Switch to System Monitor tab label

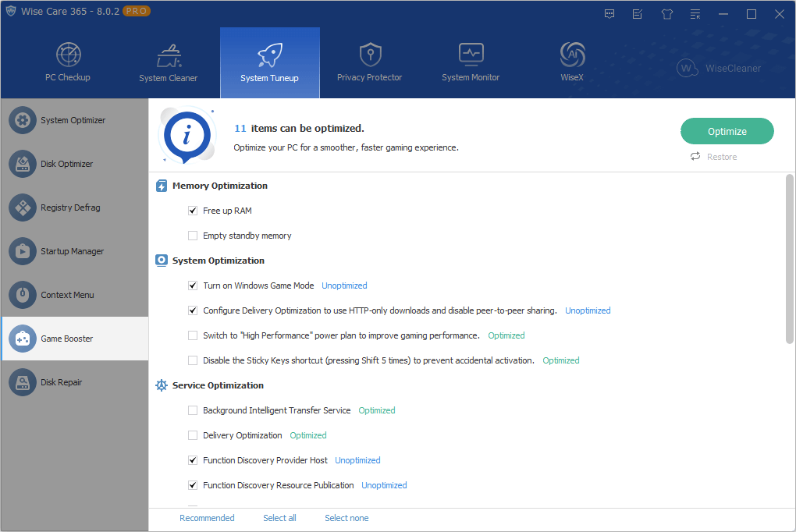point(471,77)
